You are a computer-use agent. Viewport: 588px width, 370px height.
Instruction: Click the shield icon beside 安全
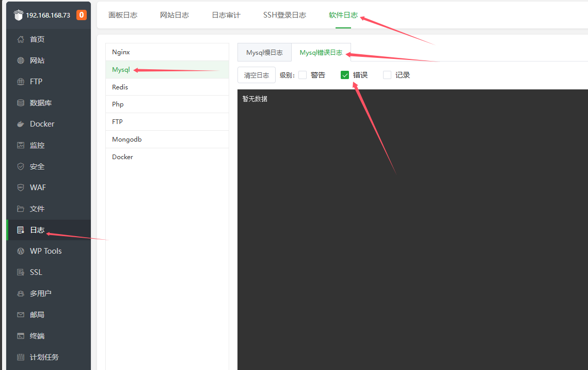coord(21,166)
